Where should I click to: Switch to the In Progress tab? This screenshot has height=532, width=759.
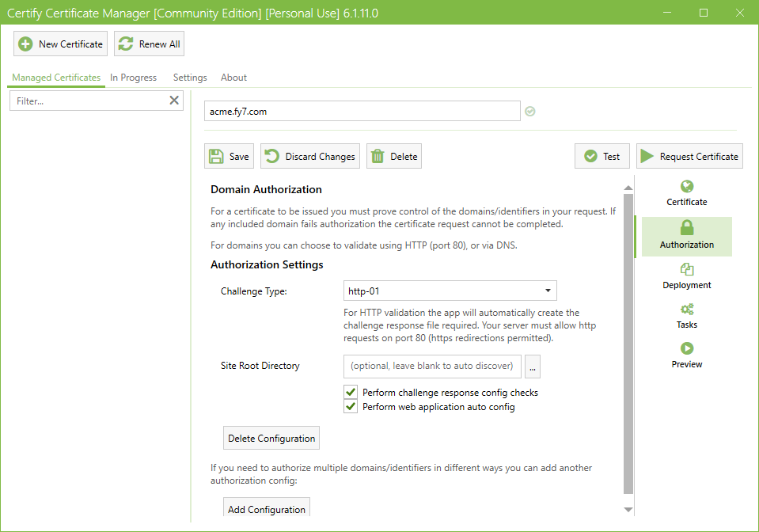tap(133, 78)
